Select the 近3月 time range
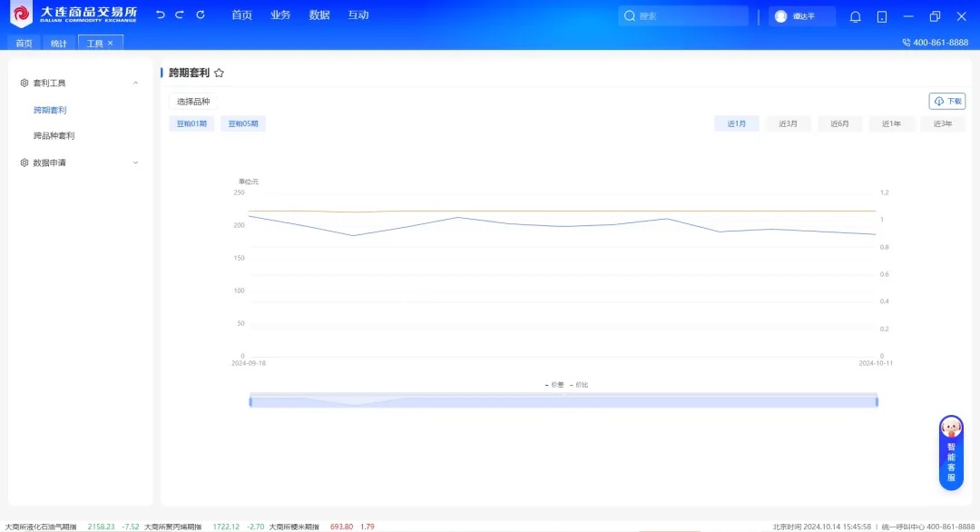Screen dimensions: 980x532 [x=788, y=123]
